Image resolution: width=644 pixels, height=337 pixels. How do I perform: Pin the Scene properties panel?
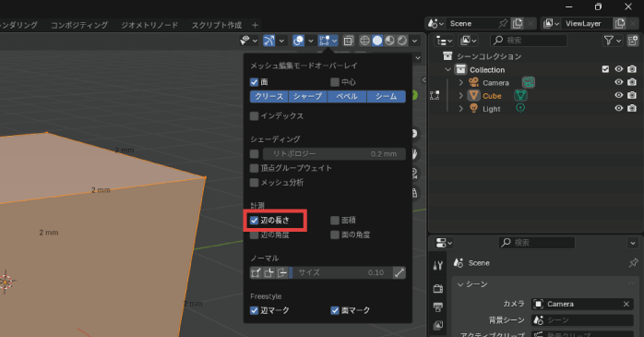(x=633, y=262)
